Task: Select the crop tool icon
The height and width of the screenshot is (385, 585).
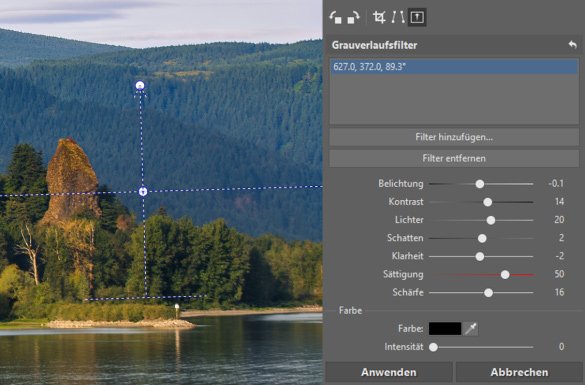Action: [x=379, y=17]
